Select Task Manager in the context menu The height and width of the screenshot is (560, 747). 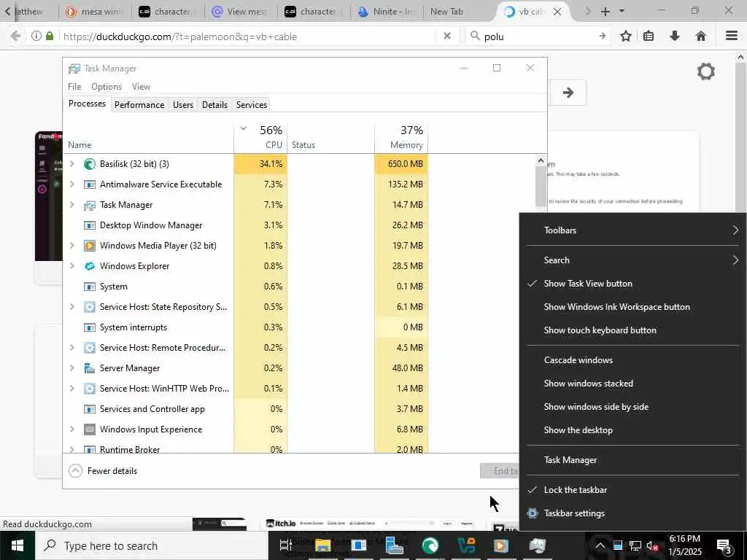pos(634,461)
